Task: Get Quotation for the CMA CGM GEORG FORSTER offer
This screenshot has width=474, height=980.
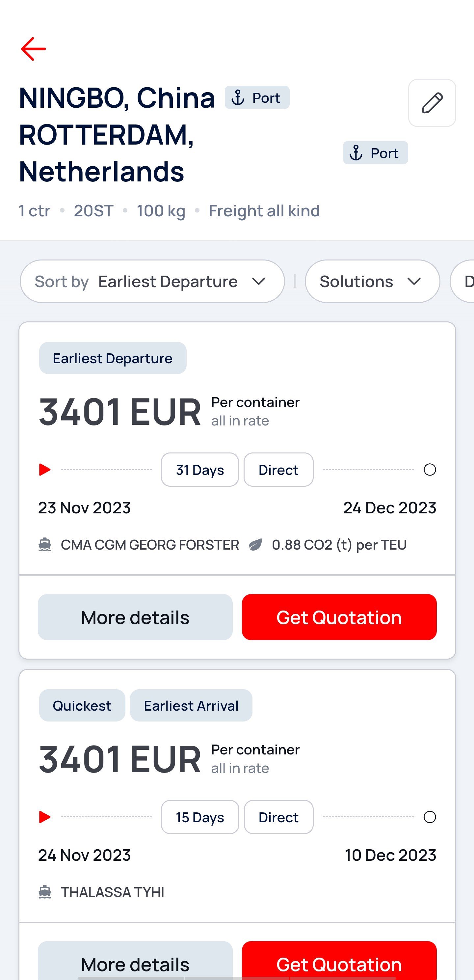Action: click(x=339, y=617)
